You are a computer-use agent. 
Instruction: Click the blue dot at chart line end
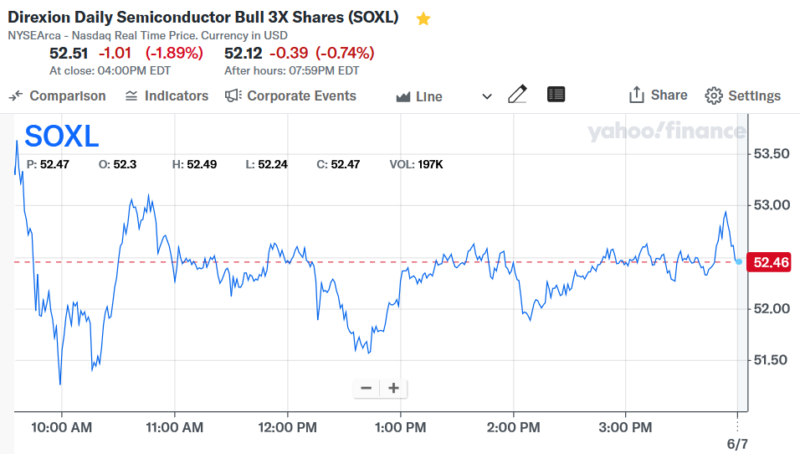738,261
